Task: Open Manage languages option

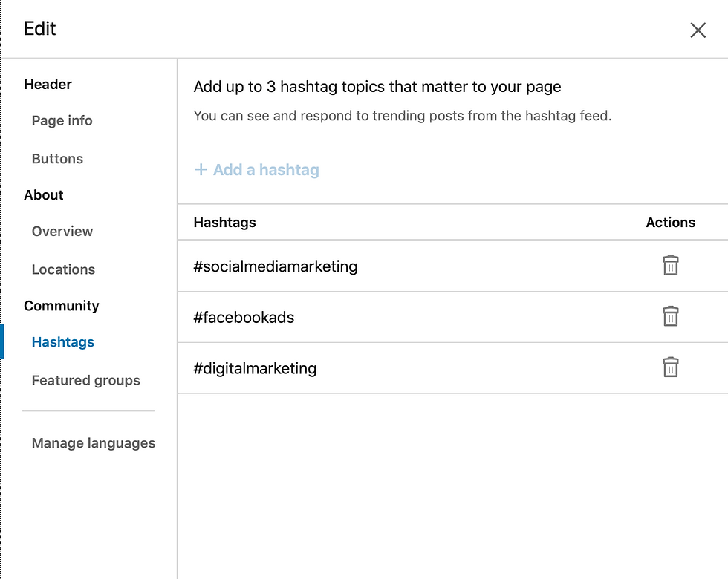Action: pos(94,443)
